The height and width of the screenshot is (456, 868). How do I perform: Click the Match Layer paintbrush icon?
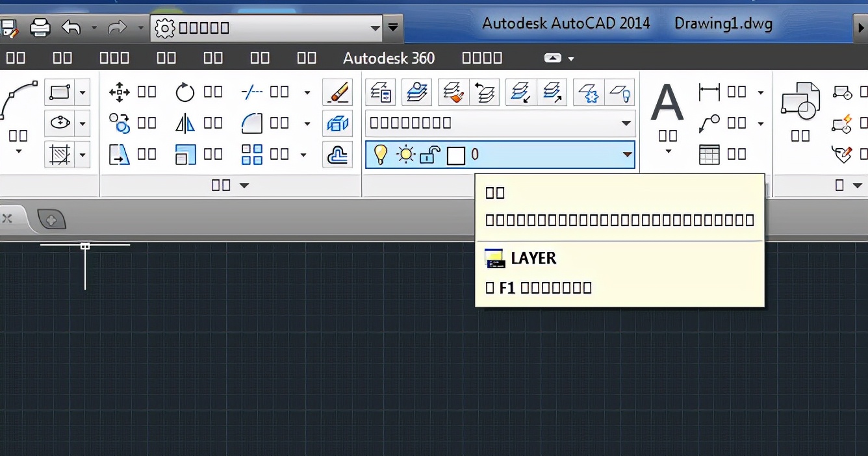pos(453,92)
